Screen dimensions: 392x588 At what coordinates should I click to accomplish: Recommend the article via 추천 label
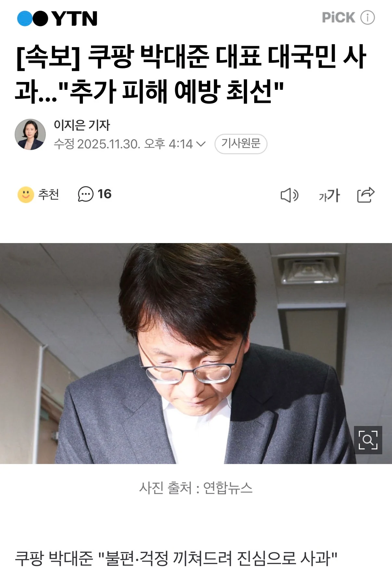click(x=49, y=195)
